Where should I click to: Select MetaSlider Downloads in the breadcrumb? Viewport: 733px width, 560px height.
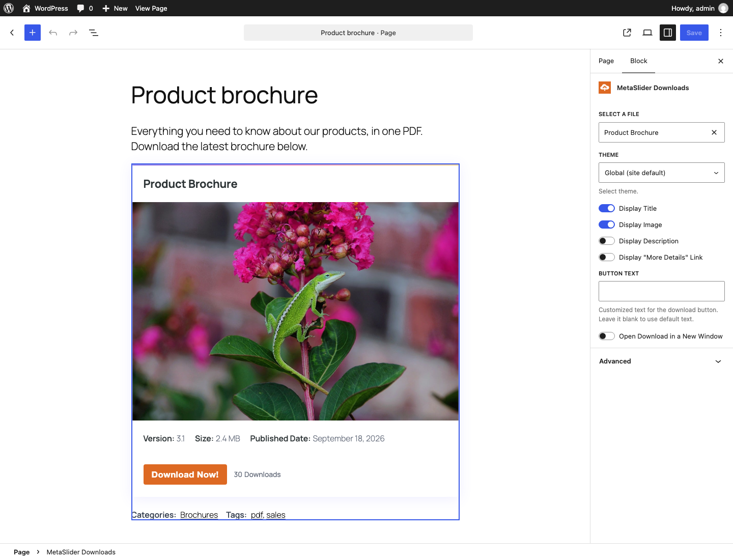pos(81,552)
